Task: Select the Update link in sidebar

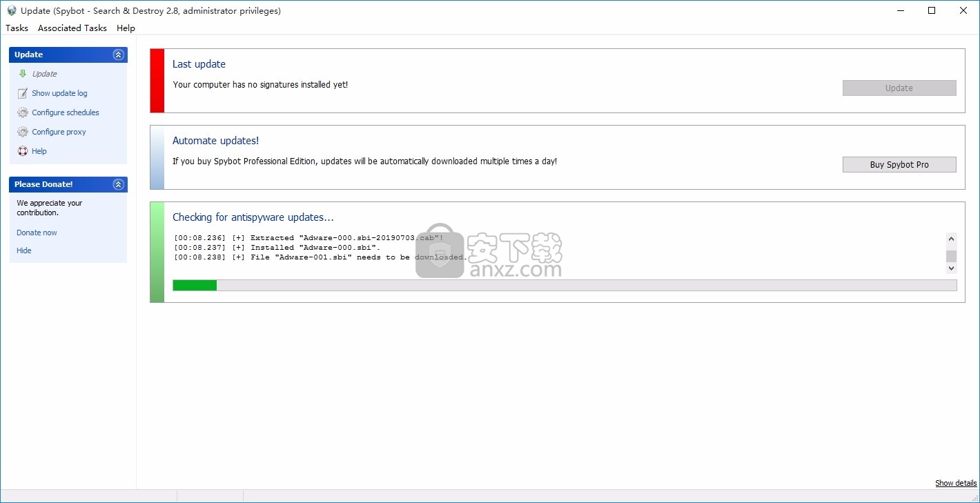Action: 44,74
